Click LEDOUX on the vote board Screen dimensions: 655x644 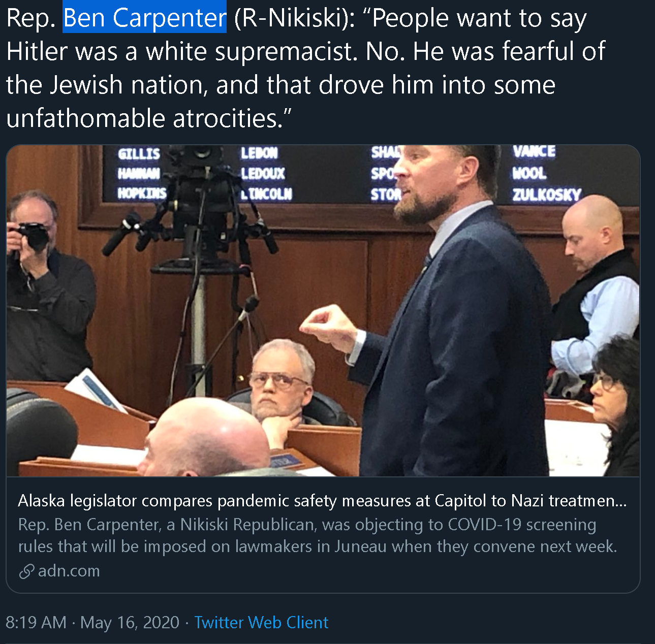[263, 174]
